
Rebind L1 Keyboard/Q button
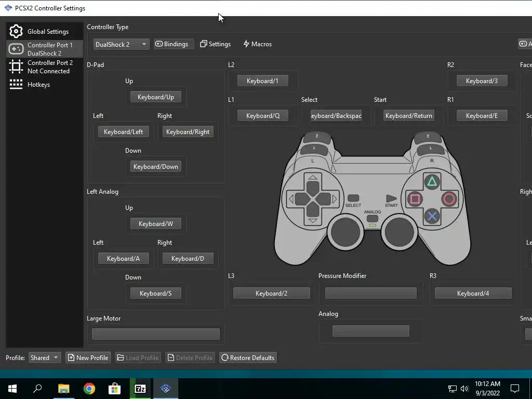pyautogui.click(x=262, y=115)
